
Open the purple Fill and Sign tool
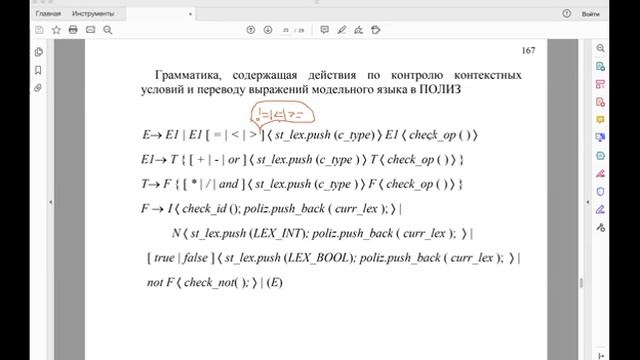point(600,209)
